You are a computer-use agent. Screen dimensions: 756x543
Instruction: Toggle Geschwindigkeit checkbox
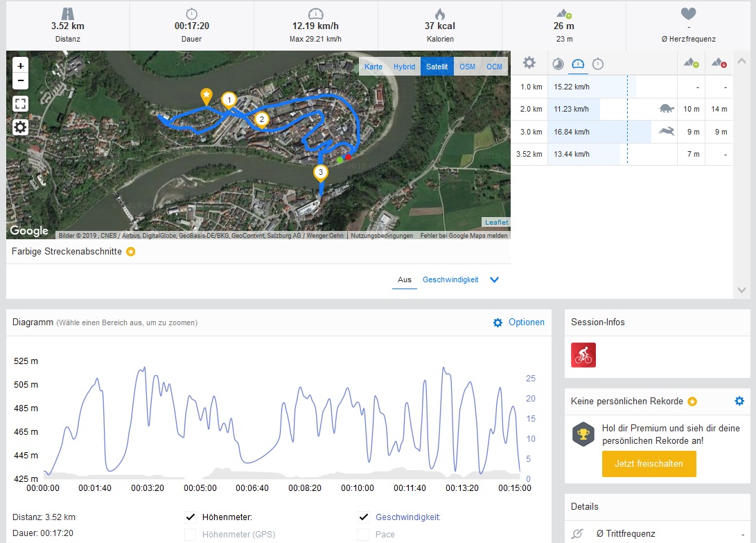pyautogui.click(x=364, y=517)
